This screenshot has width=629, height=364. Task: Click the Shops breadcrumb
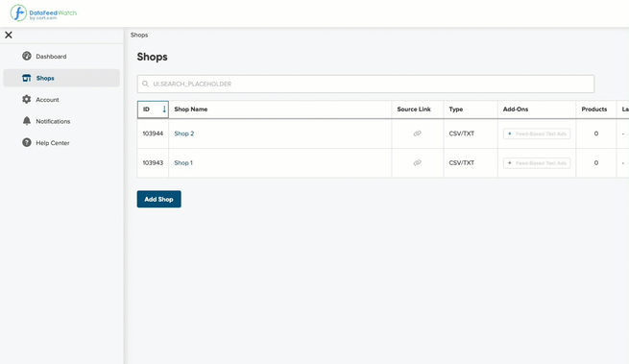pos(139,35)
